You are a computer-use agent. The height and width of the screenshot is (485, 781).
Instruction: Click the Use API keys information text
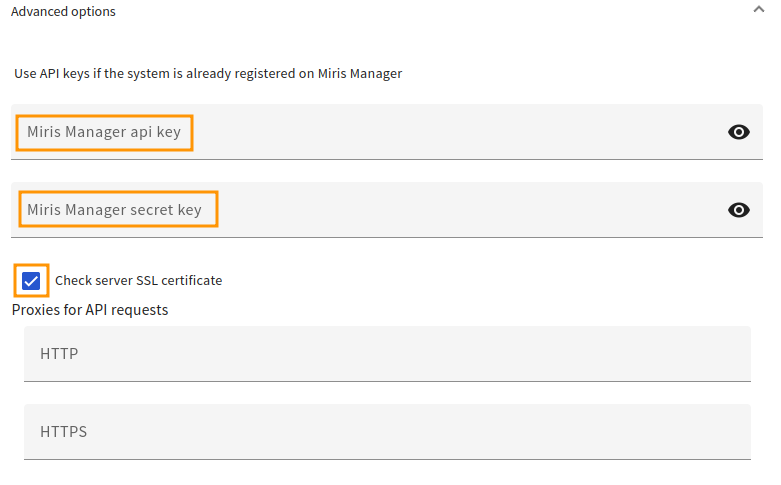[208, 74]
